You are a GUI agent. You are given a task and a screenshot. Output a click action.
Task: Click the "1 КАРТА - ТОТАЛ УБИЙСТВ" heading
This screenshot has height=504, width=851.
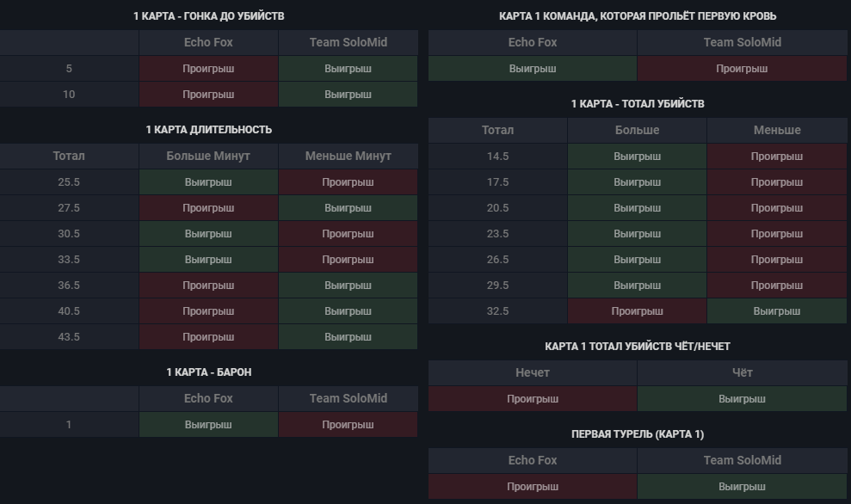pyautogui.click(x=637, y=103)
